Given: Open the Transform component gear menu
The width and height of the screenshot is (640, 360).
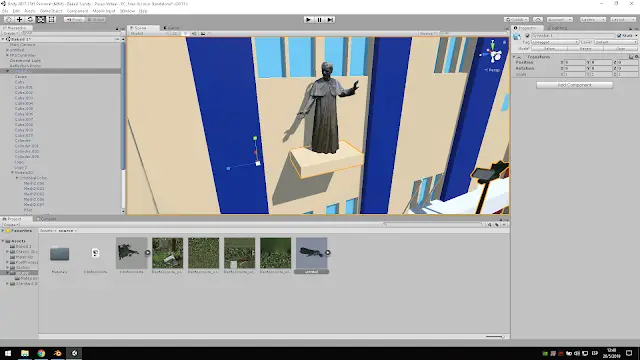Looking at the screenshot, I should point(637,57).
